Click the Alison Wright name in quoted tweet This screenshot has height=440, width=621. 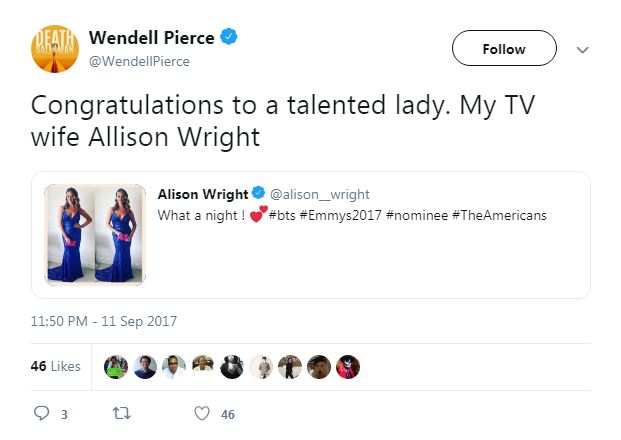[x=205, y=195]
